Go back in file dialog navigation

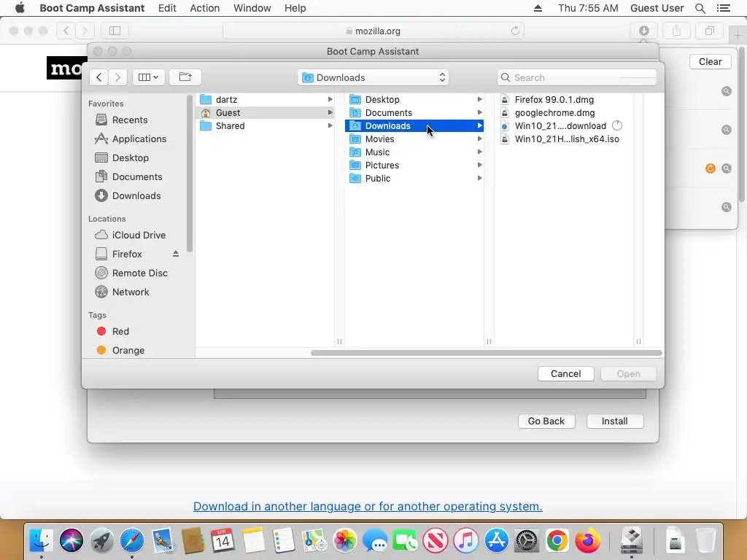[x=98, y=77]
